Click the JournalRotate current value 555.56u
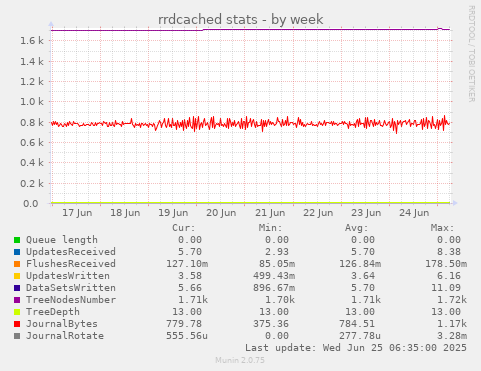The height and width of the screenshot is (371, 481). coord(187,336)
